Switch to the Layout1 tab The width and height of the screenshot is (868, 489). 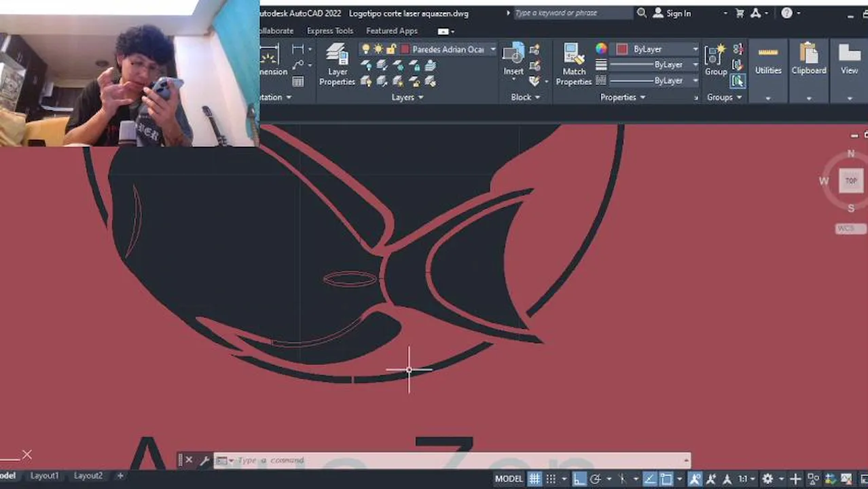(x=45, y=476)
